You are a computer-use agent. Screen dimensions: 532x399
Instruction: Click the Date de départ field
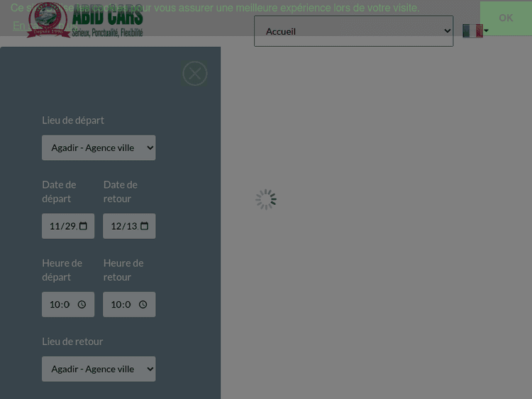tap(68, 226)
